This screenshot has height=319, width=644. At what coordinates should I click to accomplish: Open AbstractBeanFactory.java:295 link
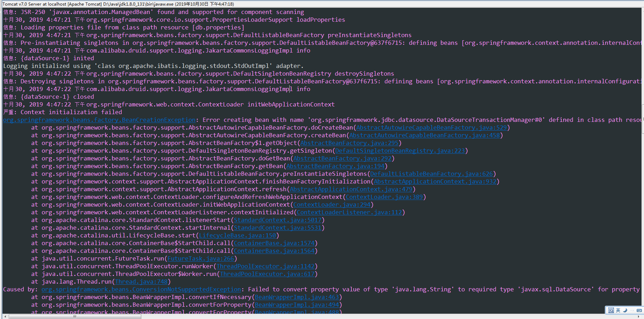pyautogui.click(x=349, y=143)
